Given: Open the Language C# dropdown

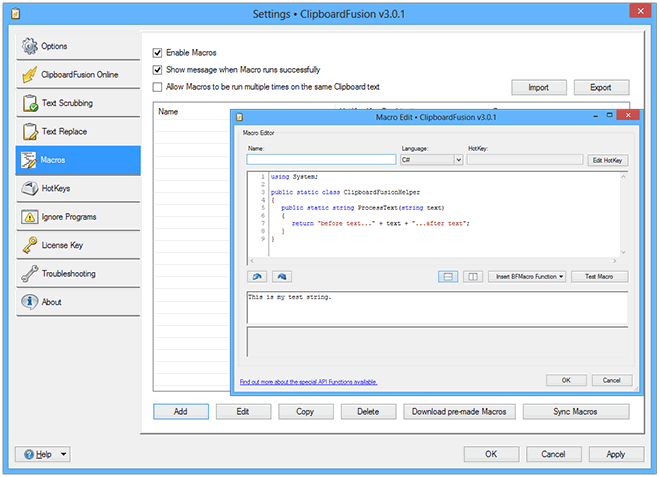Looking at the screenshot, I should pyautogui.click(x=430, y=159).
